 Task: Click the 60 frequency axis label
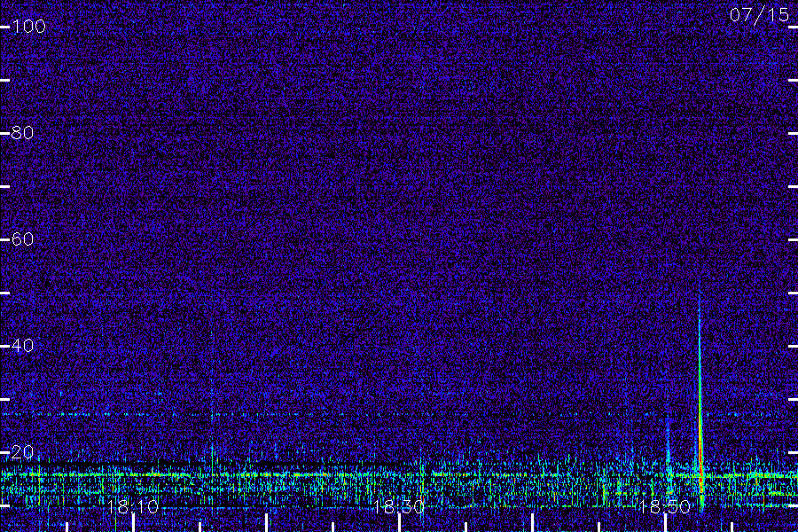tap(23, 239)
